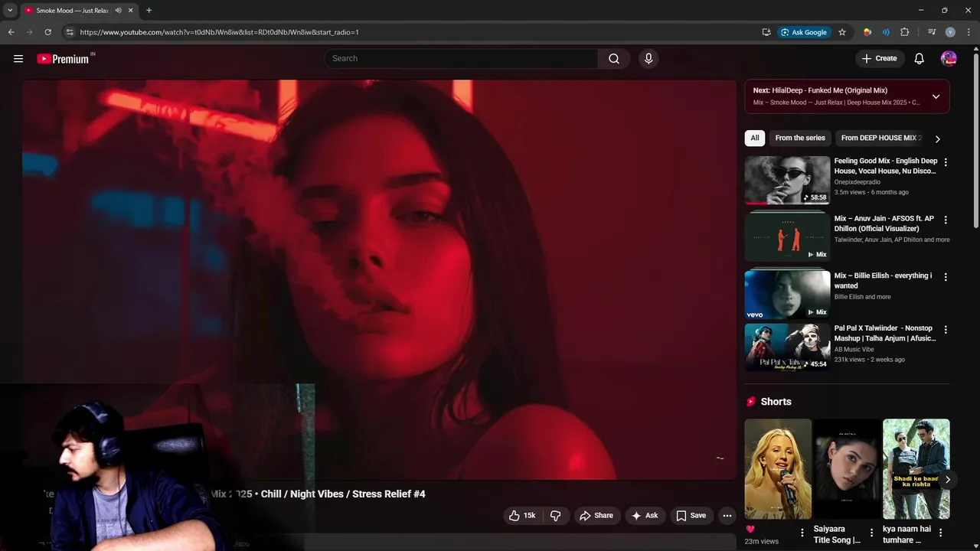The image size is (980, 551).
Task: Open Billie Eilish everything i wanted mix thumbnail
Action: tap(787, 295)
